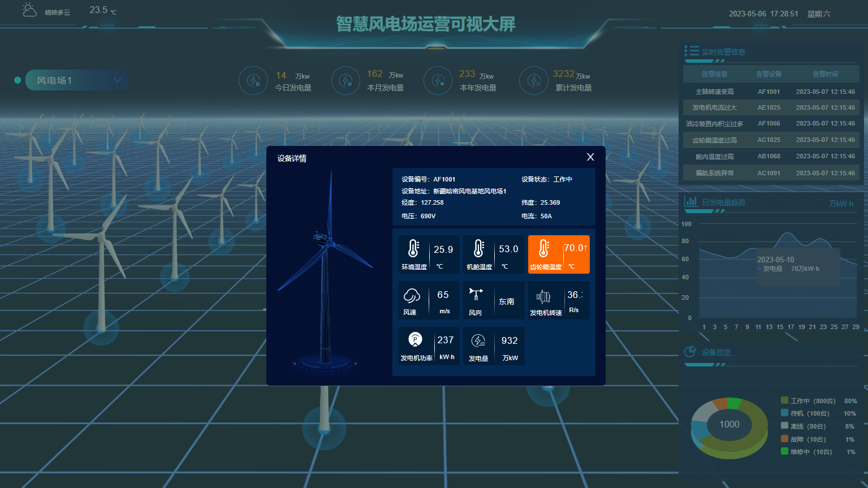Click the generator speed icon

point(543,296)
